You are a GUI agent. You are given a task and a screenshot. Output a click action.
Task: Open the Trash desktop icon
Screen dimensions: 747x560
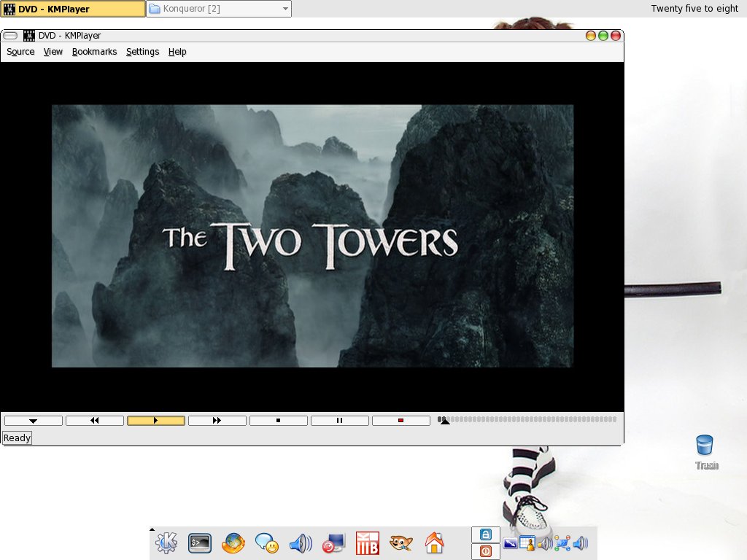pyautogui.click(x=705, y=452)
